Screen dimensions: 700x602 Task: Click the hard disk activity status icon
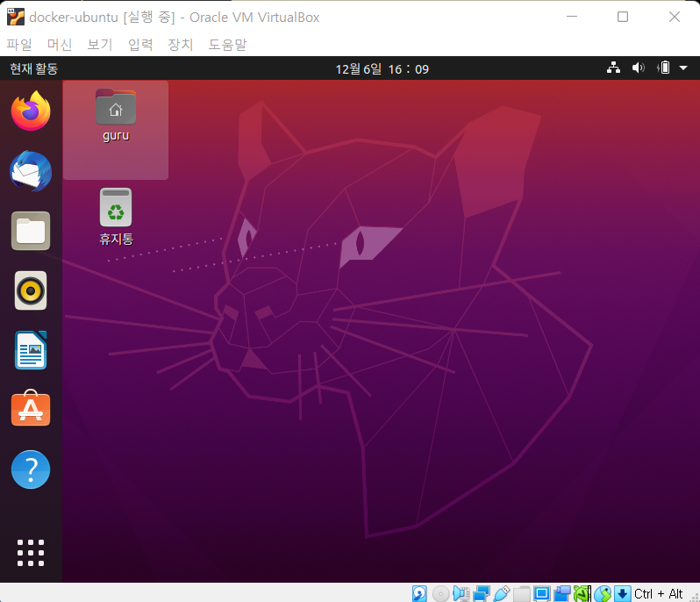[x=419, y=593]
